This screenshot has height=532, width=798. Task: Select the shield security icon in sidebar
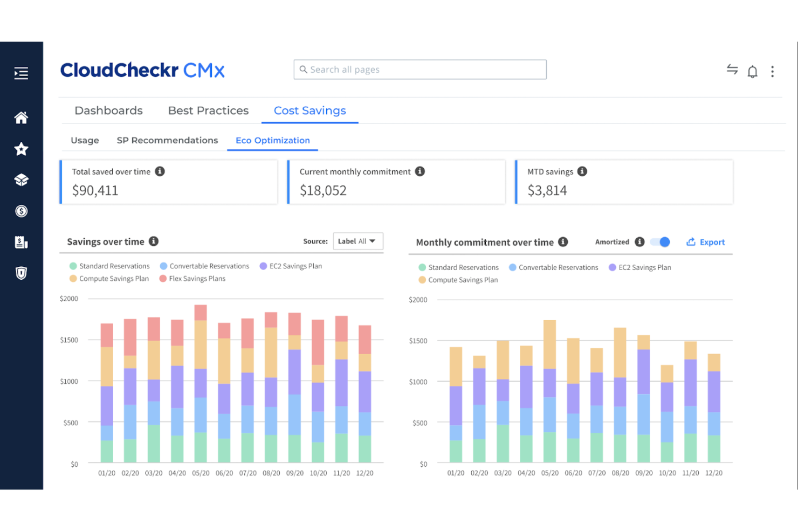21,273
